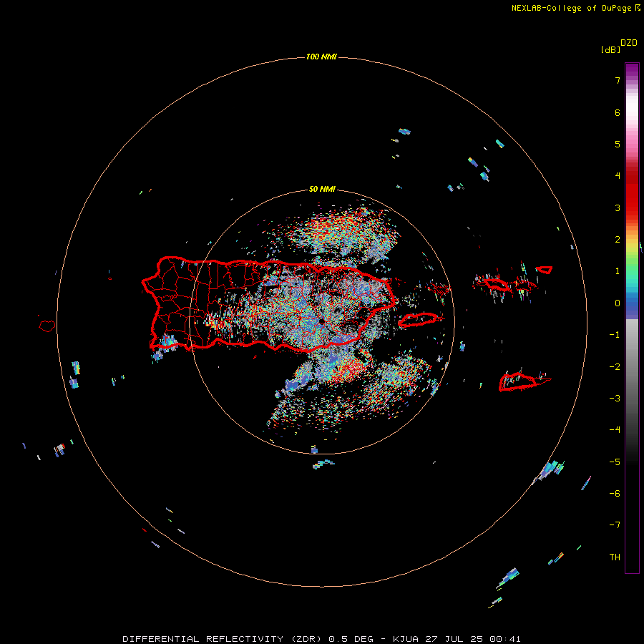
Task: Click the KJUA station identifier
Action: 406,639
